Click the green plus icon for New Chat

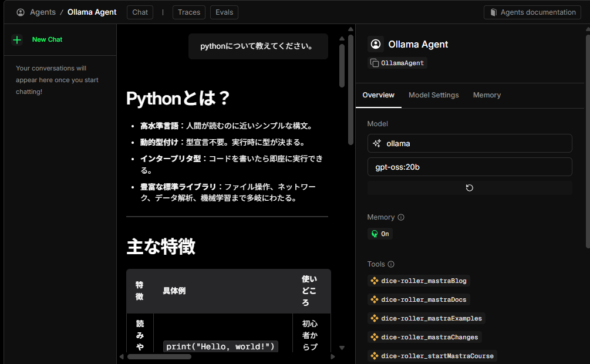(16, 39)
